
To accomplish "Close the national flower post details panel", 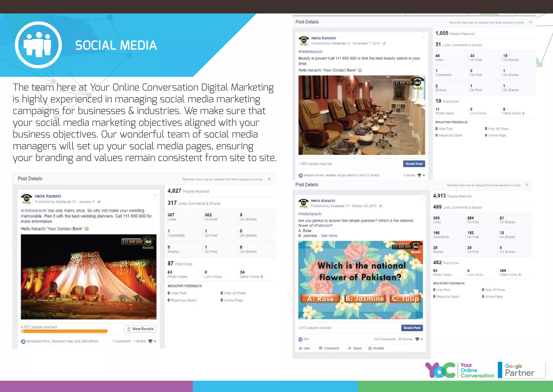I will [527, 185].
